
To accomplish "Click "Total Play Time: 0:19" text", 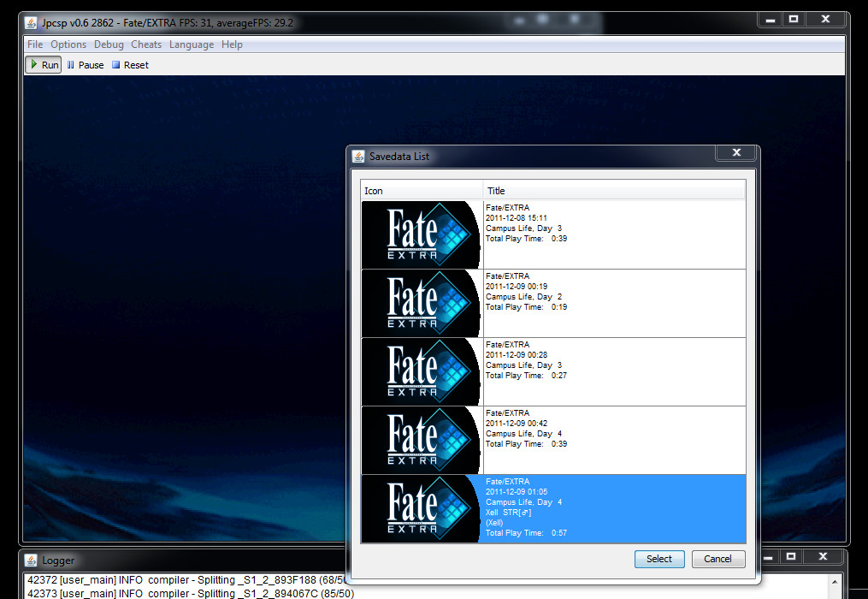I will [527, 307].
